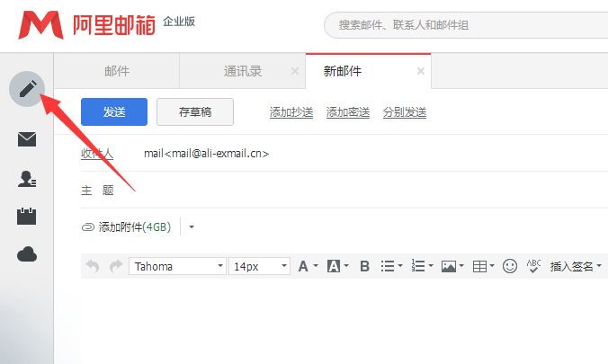The width and height of the screenshot is (608, 364).
Task: Click the compose pencil icon in sidebar
Action: pos(27,89)
